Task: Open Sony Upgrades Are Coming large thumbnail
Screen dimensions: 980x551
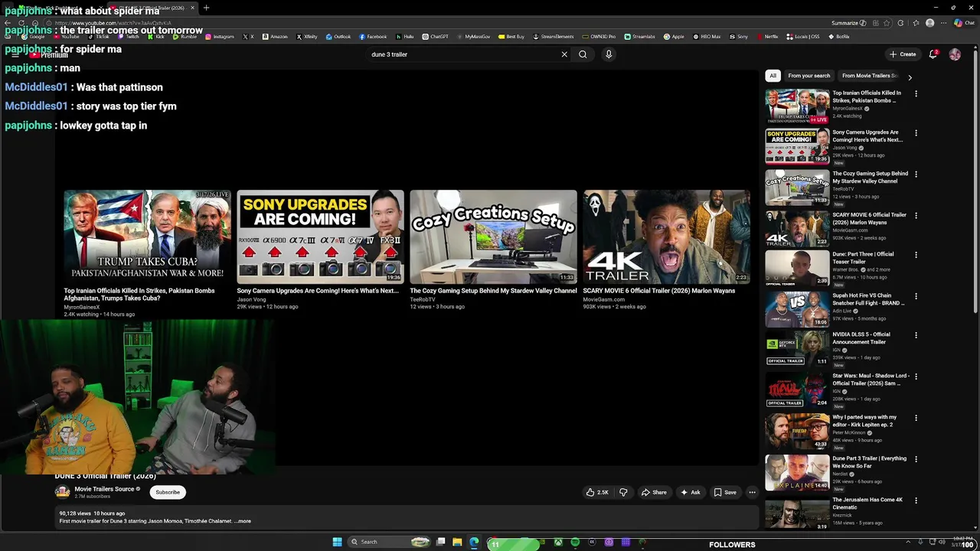Action: tap(320, 236)
